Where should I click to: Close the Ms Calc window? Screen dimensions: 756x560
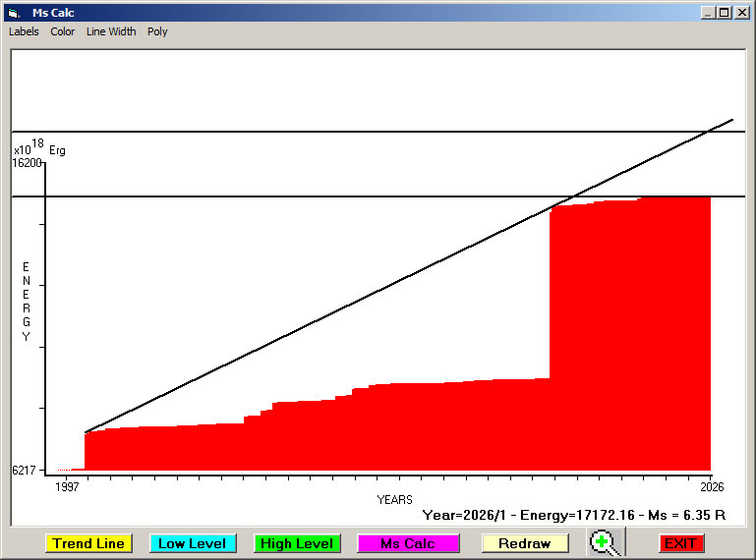click(741, 13)
